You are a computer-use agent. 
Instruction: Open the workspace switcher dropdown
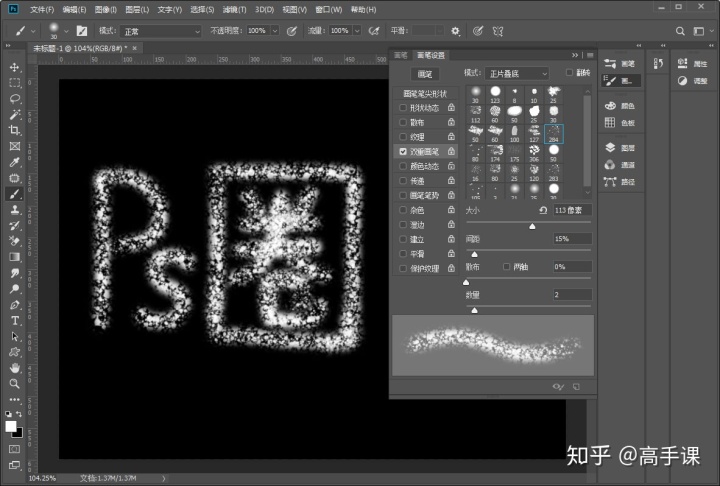702,31
